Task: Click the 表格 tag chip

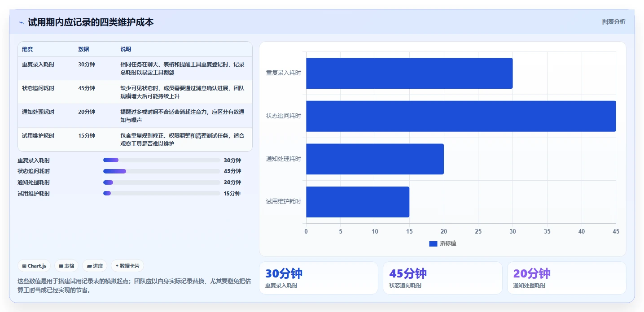Action: 66,266
